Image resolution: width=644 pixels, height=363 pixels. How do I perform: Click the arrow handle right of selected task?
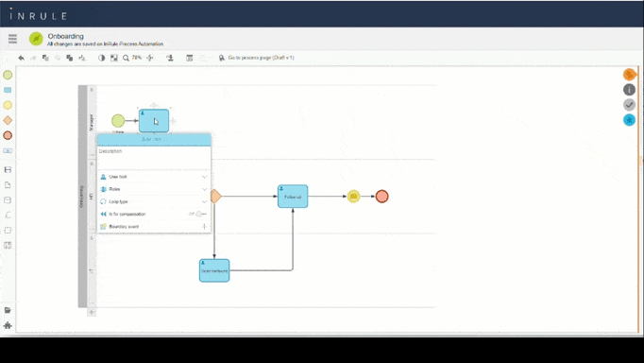pos(173,121)
